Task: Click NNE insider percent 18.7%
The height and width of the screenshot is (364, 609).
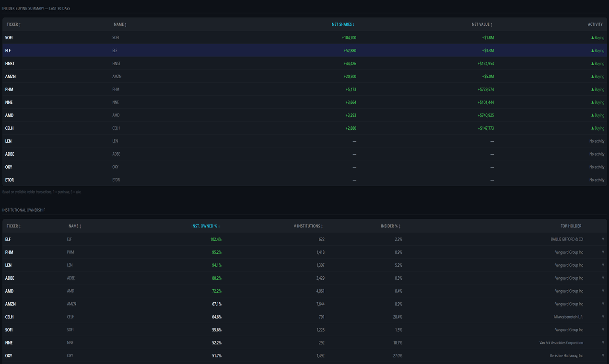Action: [397, 342]
